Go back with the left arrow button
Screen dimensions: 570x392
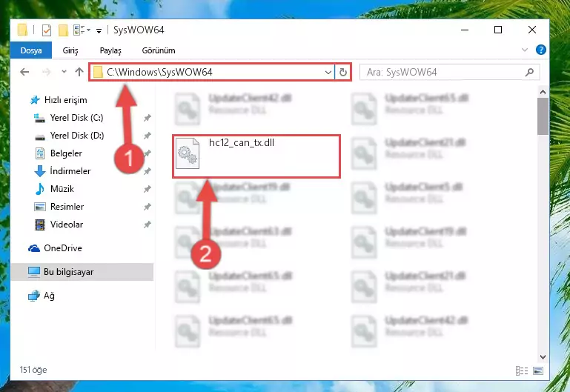click(x=24, y=72)
